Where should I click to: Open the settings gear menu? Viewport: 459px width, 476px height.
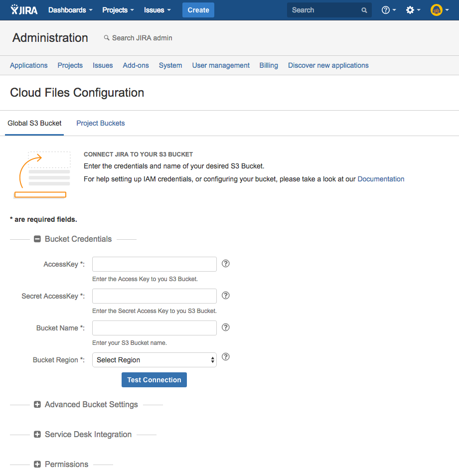(413, 10)
